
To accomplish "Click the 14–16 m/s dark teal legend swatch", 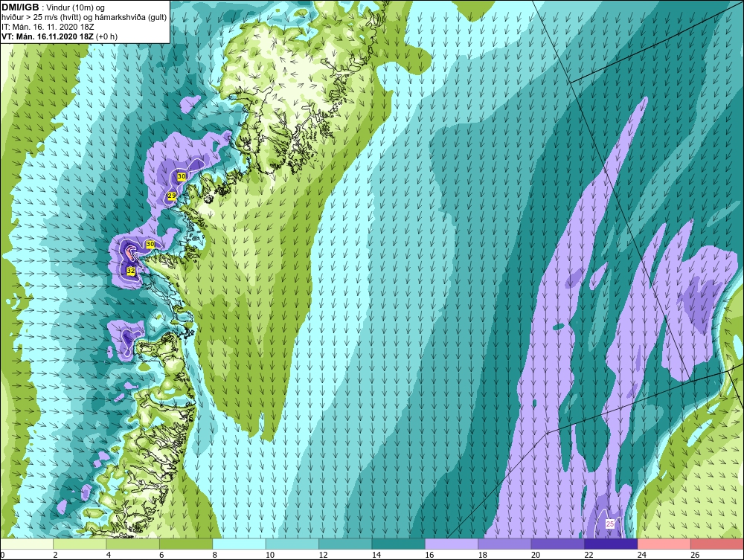I will tap(399, 544).
